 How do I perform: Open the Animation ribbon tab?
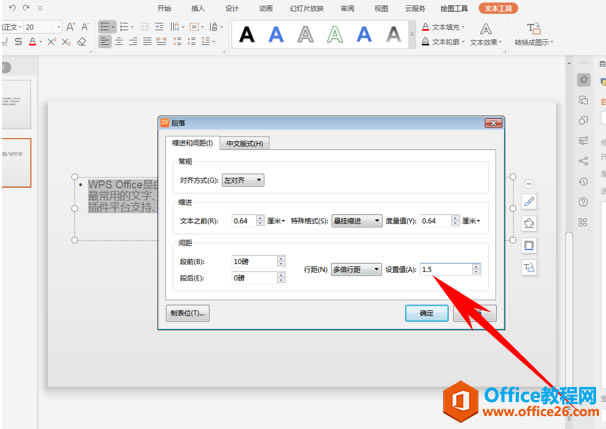click(266, 8)
